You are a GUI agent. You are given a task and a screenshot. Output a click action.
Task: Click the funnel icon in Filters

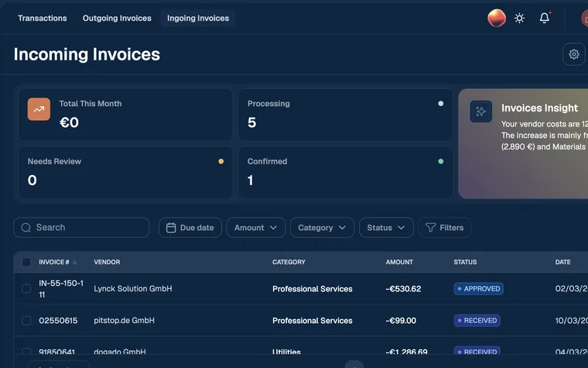(x=430, y=228)
